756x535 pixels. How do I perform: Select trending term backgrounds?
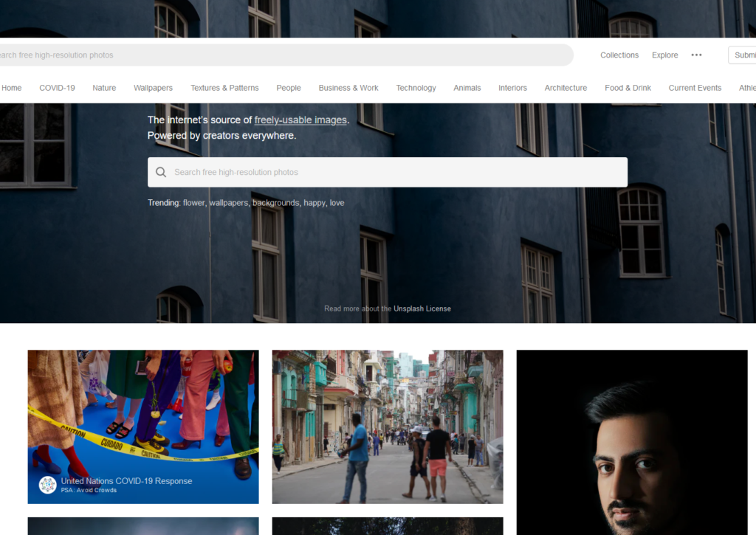pos(276,203)
